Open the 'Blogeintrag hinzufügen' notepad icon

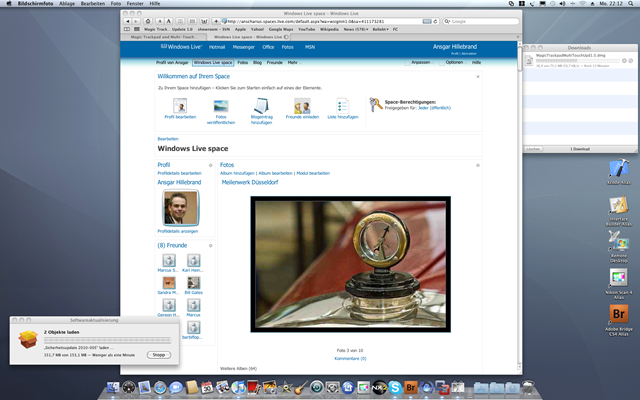(x=261, y=105)
